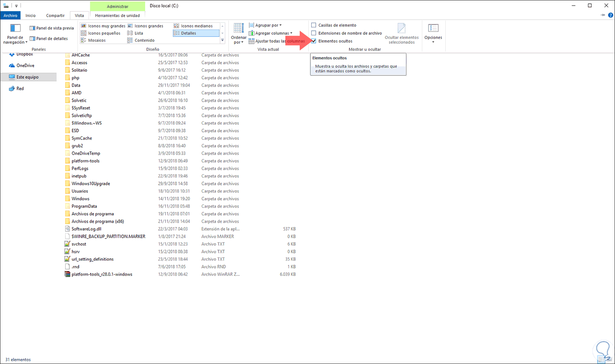Open the Herramientas de unidad tab
Viewport: 615px width, 364px height.
click(x=118, y=16)
